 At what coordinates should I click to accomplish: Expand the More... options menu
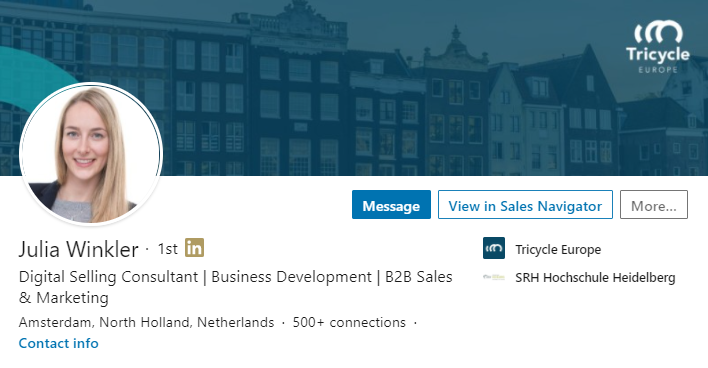(x=654, y=205)
